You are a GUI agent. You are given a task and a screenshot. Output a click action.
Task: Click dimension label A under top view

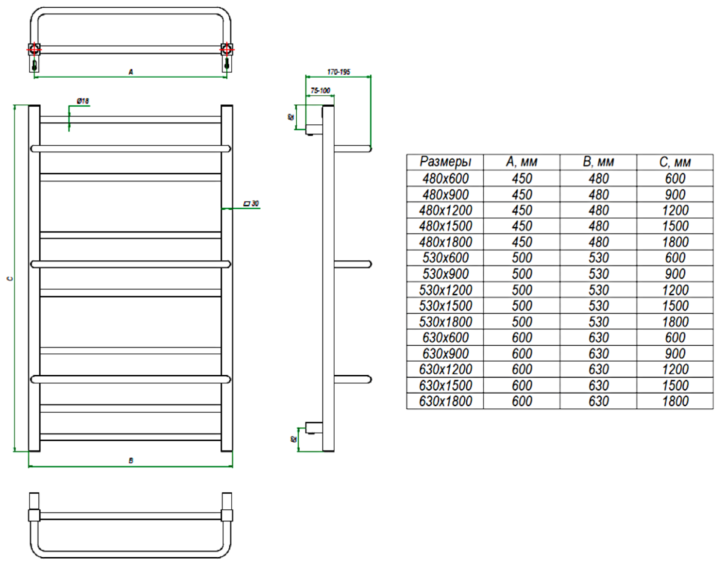[131, 72]
